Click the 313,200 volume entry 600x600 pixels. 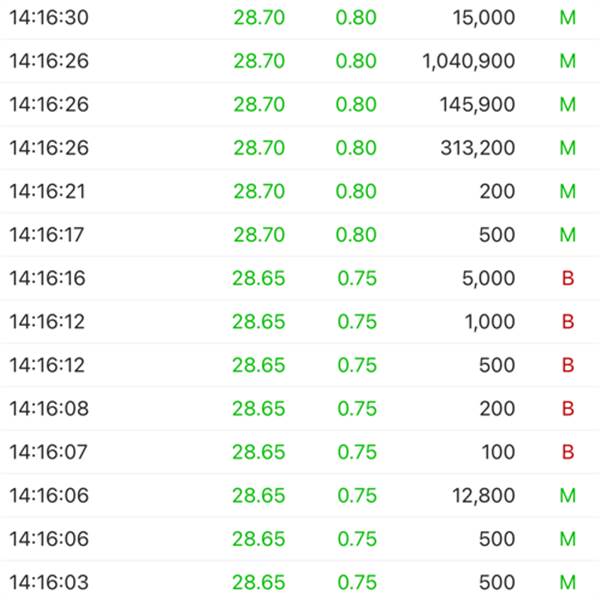click(x=478, y=148)
